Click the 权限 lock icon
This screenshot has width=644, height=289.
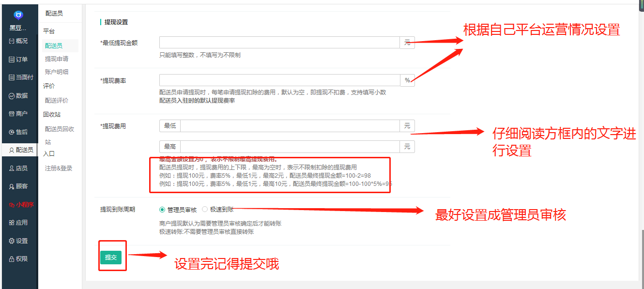click(12, 259)
